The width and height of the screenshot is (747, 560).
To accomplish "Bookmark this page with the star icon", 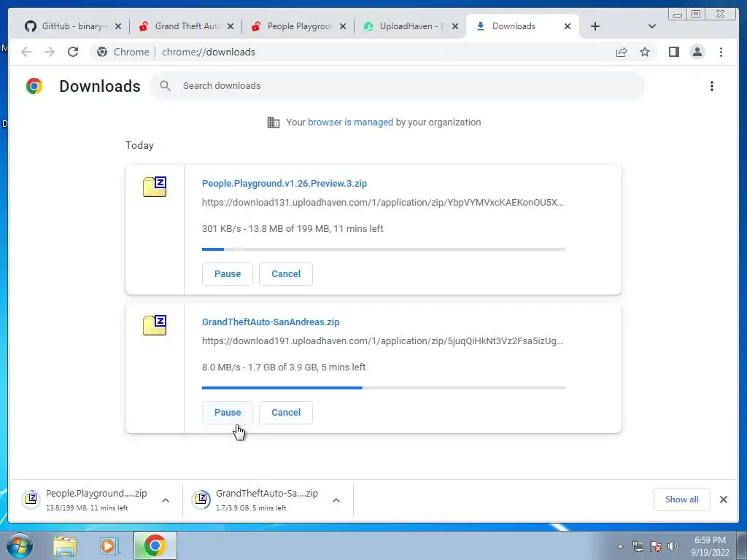I will coord(645,52).
